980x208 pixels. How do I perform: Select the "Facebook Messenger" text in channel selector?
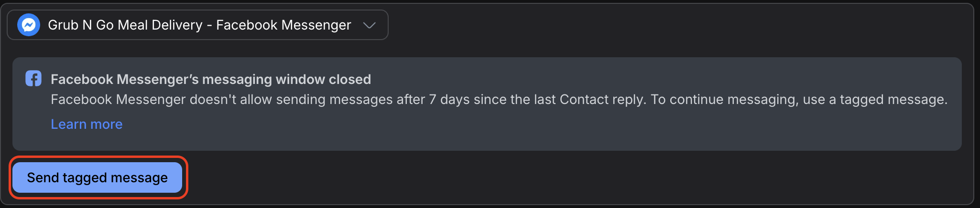pos(283,25)
